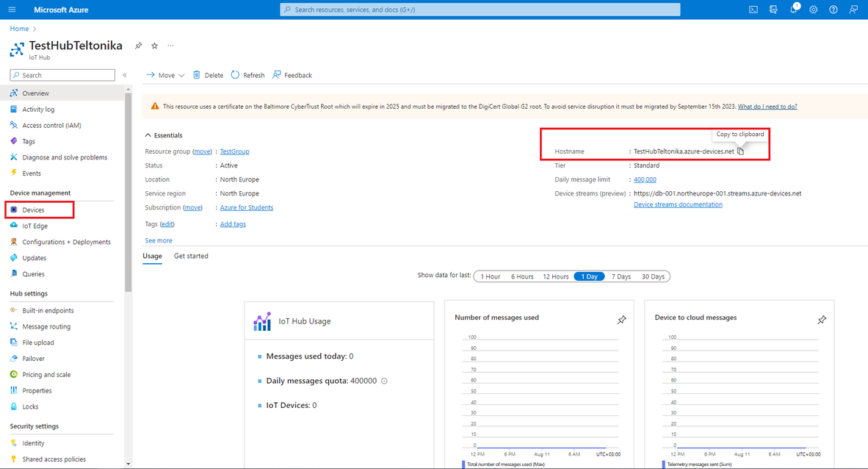The width and height of the screenshot is (868, 469).
Task: Open Devices in Device management
Action: (33, 210)
